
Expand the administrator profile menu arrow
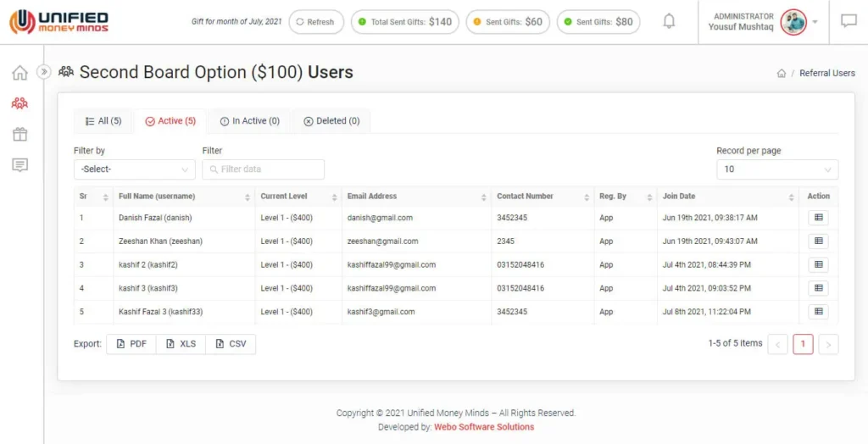tap(815, 22)
